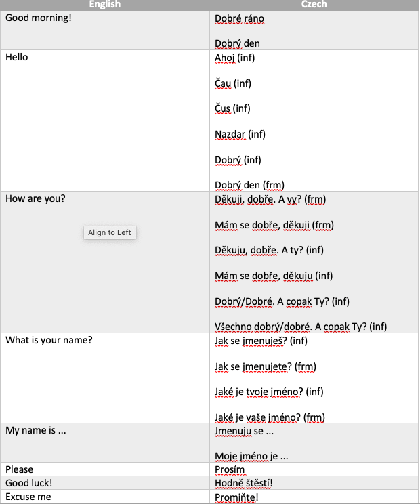Viewport: 420px width, 504px height.
Task: Click the 'My name is ...' cell
Action: coord(105,443)
